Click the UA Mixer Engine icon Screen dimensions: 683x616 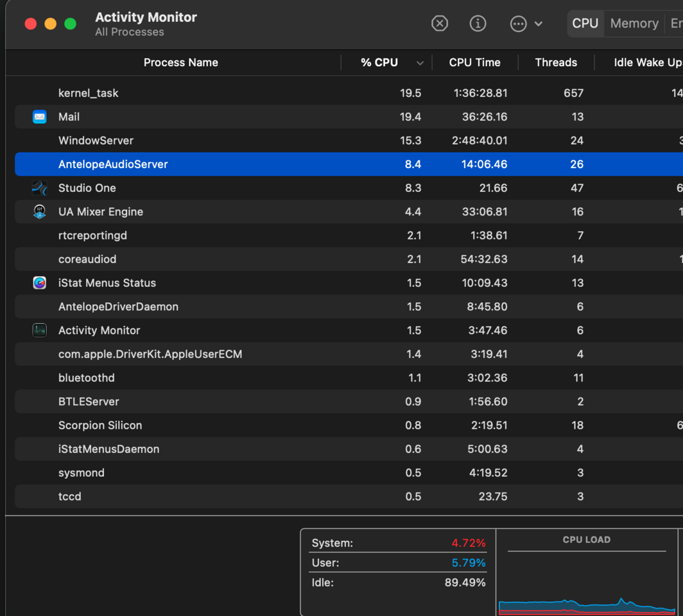(x=40, y=212)
